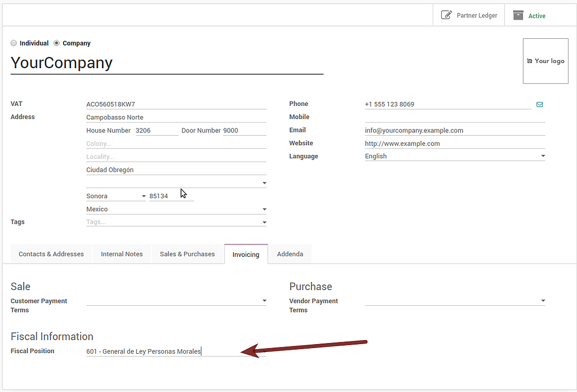Select the Company radio button
577x392 pixels.
[x=56, y=43]
